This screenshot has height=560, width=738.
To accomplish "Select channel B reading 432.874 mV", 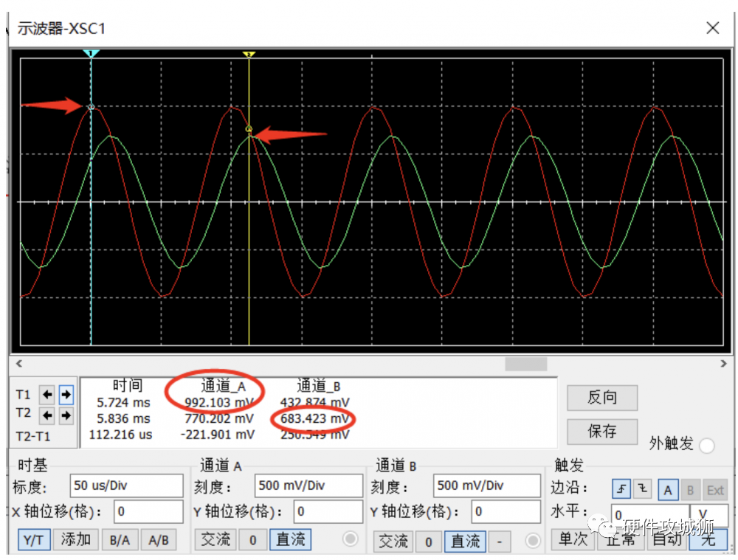I will pyautogui.click(x=315, y=403).
